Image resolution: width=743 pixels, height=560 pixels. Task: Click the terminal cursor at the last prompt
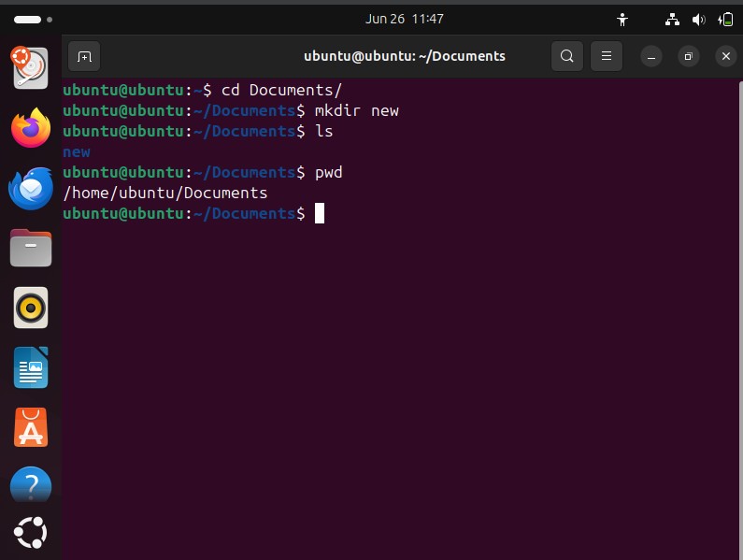(x=320, y=213)
